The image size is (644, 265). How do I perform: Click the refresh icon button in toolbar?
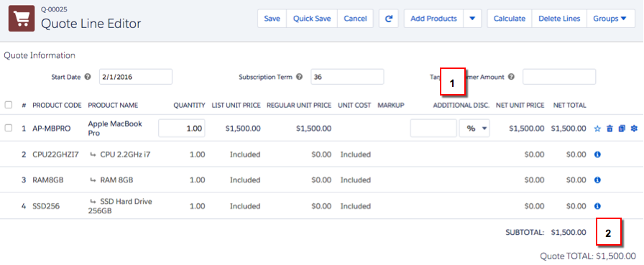(389, 19)
